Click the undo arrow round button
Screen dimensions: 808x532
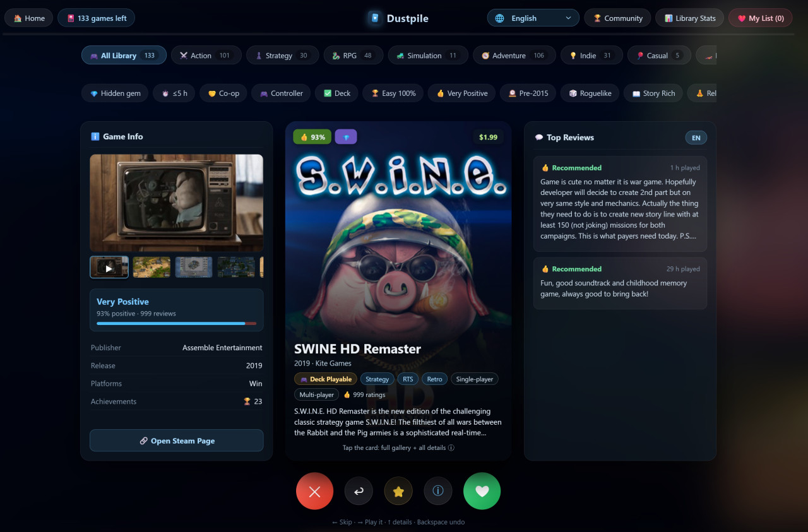point(359,491)
